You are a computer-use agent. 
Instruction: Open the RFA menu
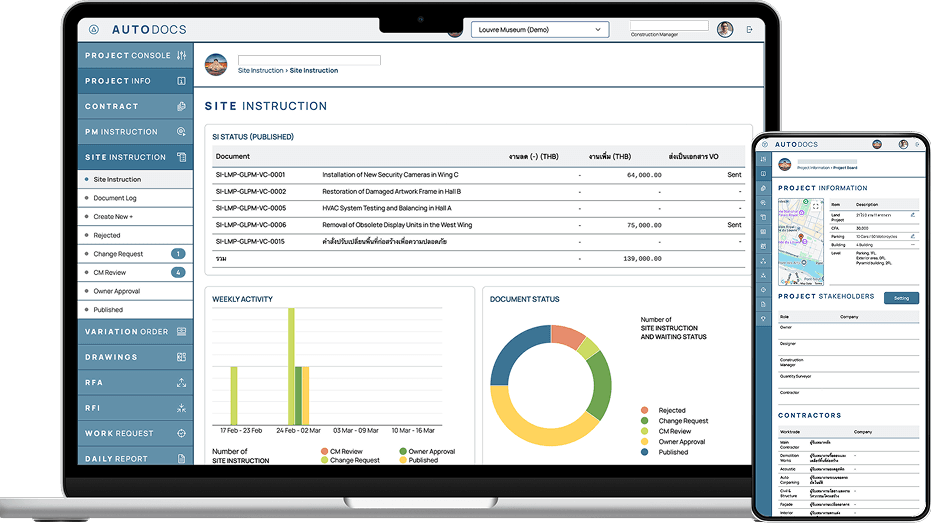[135, 382]
